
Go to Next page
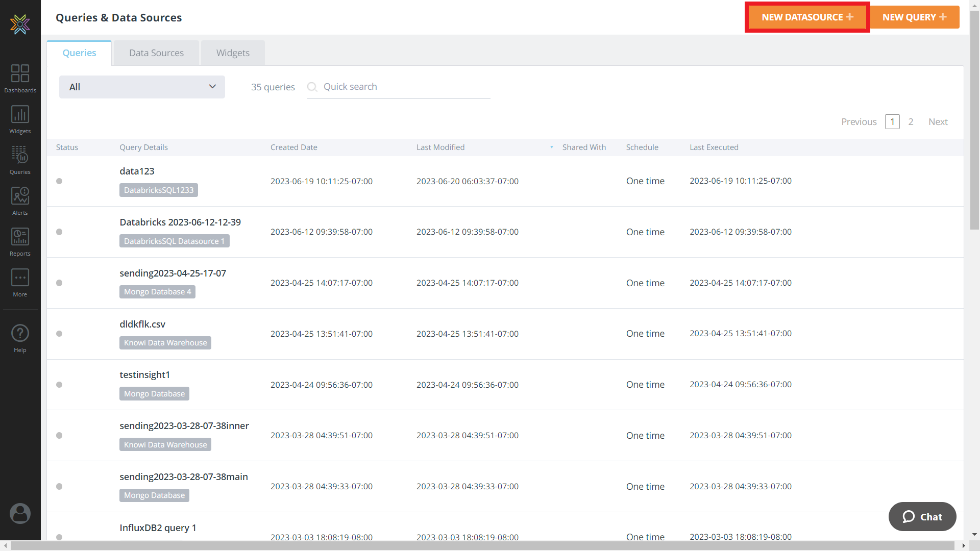938,122
